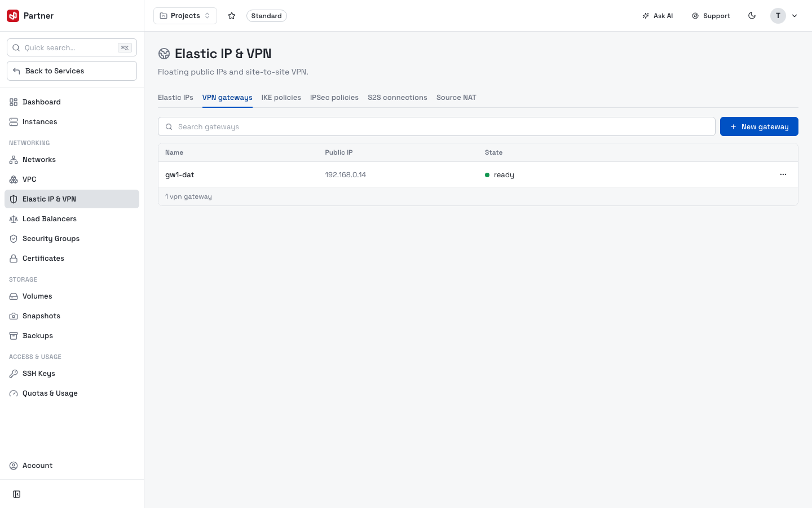The image size is (812, 508).
Task: Open Instances via its server icon
Action: point(14,122)
